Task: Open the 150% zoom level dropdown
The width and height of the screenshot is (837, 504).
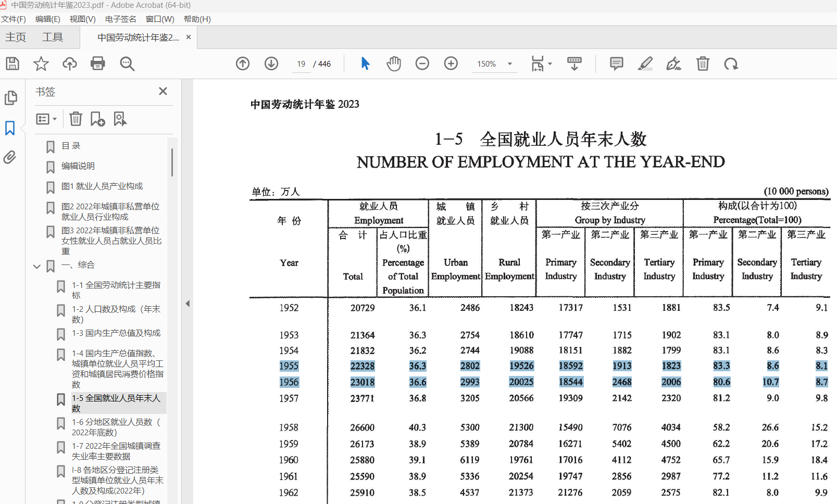Action: click(x=510, y=64)
